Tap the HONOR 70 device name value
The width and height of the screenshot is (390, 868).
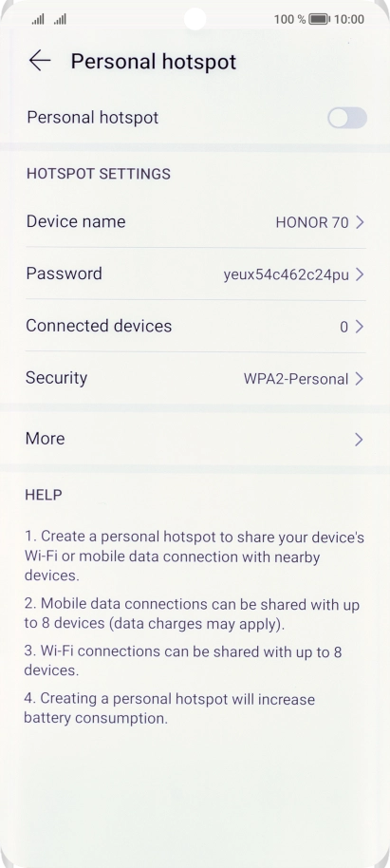[312, 222]
